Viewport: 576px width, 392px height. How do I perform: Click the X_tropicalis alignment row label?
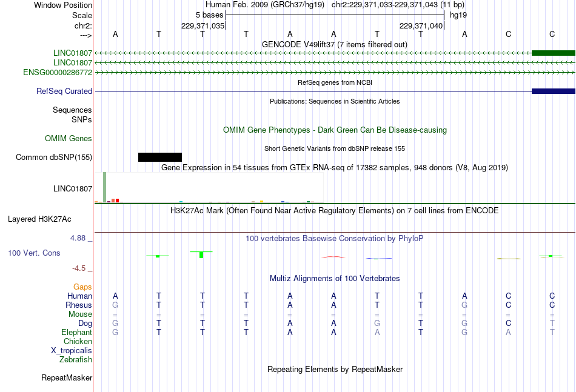point(72,351)
